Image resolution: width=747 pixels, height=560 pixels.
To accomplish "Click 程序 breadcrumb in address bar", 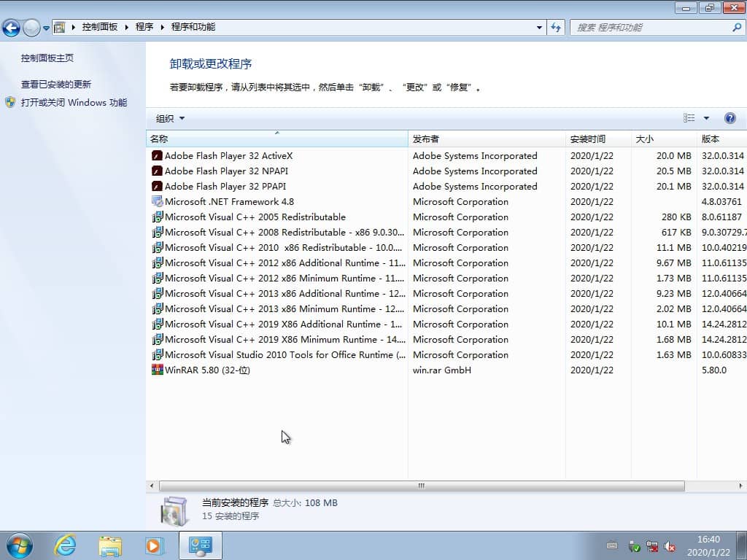I will (144, 27).
